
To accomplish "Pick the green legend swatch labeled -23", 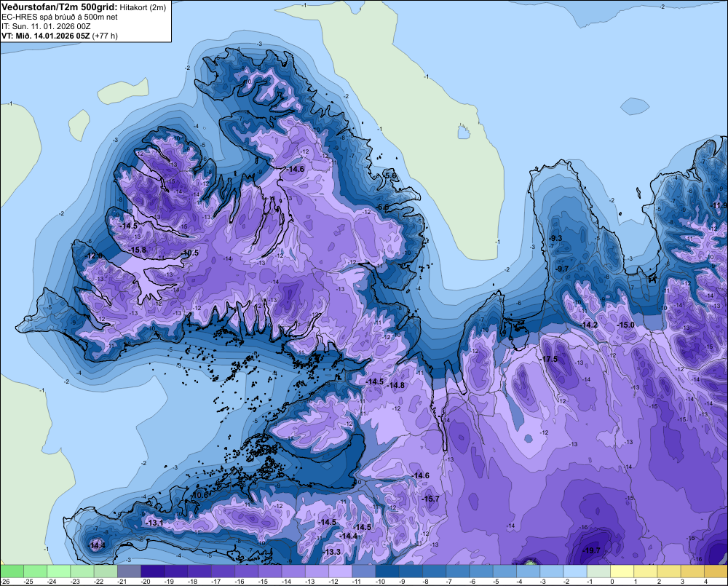I will (82, 571).
